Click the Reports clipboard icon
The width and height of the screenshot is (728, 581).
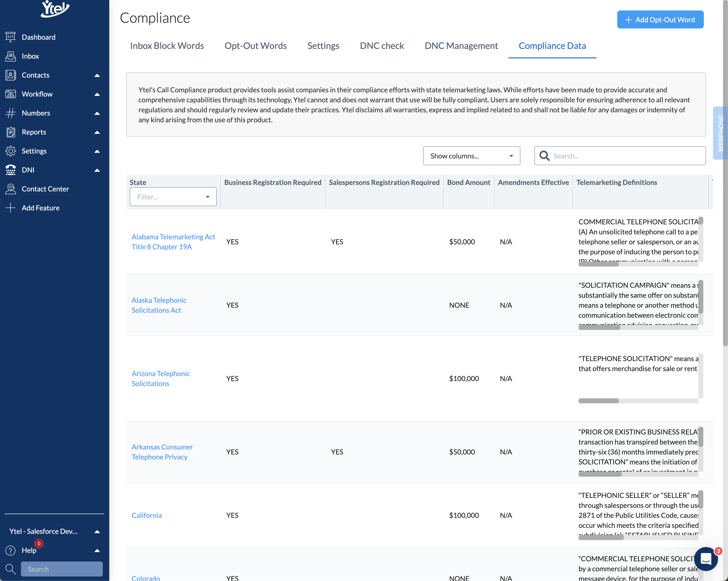tap(10, 132)
